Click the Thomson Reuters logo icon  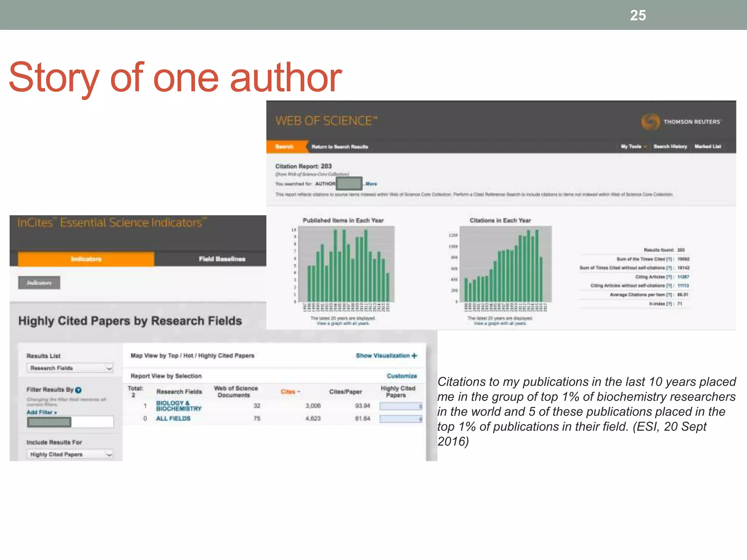650,122
